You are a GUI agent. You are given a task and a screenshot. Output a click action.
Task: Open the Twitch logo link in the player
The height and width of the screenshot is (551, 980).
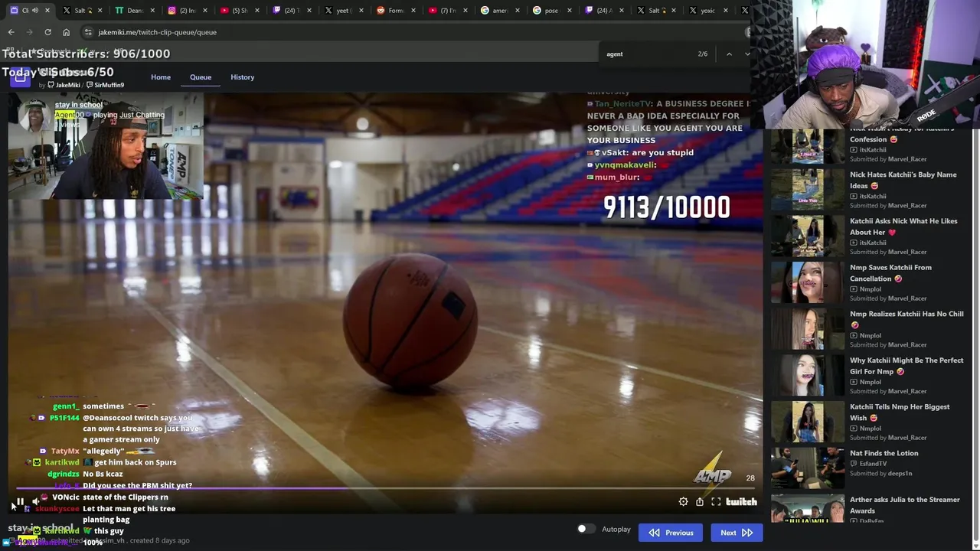[741, 502]
